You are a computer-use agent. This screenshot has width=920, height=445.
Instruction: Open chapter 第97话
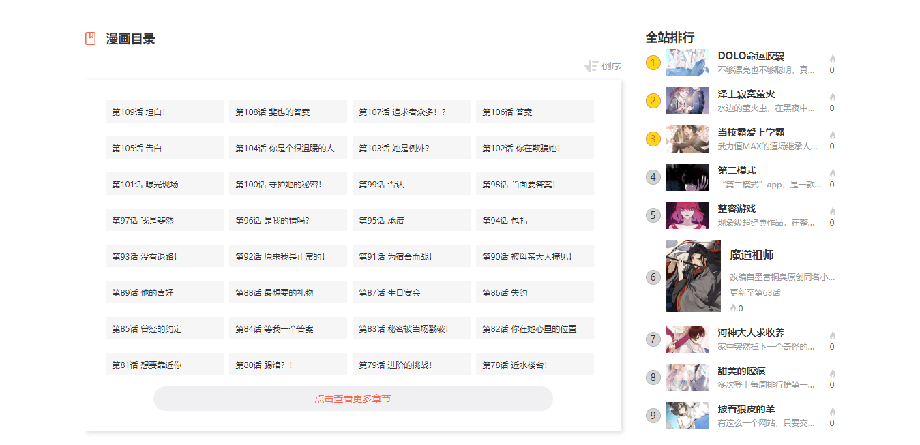tap(165, 220)
